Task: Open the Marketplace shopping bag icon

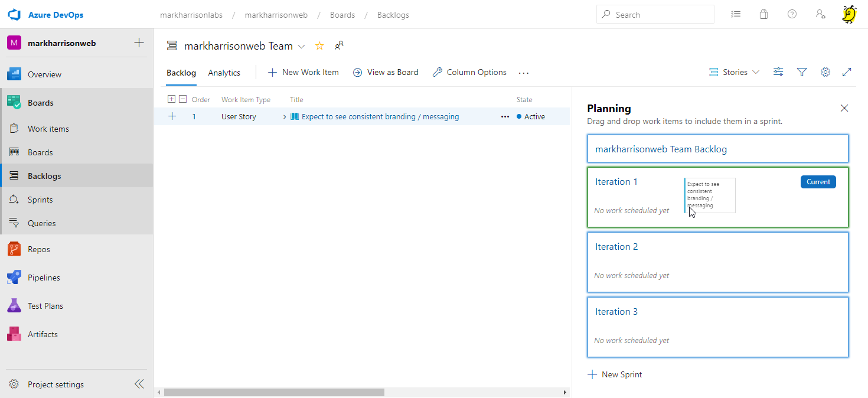Action: [763, 15]
